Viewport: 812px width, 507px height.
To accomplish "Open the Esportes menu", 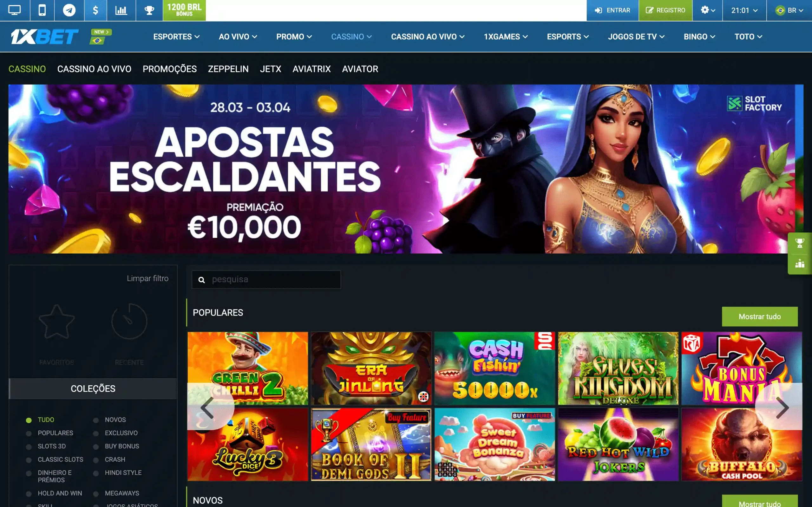I will coord(176,36).
